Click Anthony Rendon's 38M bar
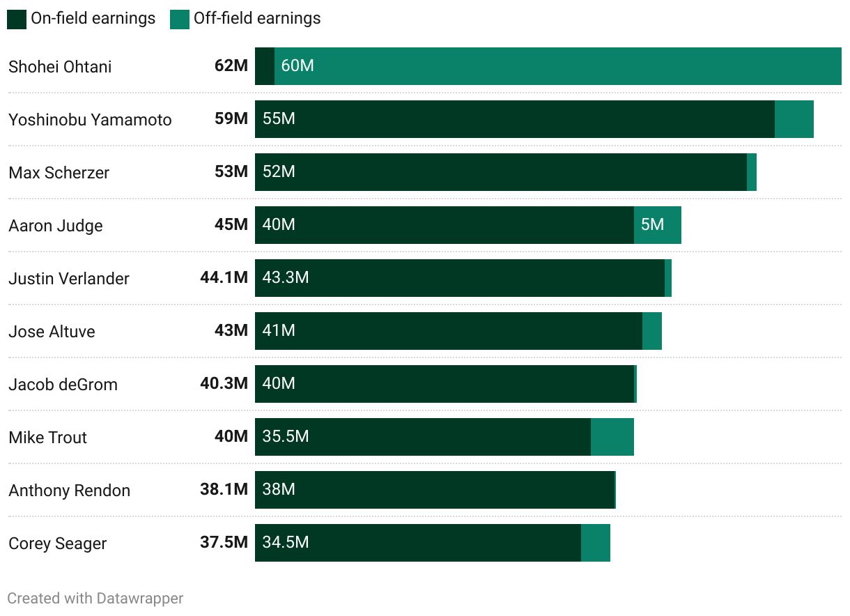This screenshot has width=850, height=616. pyautogui.click(x=435, y=490)
